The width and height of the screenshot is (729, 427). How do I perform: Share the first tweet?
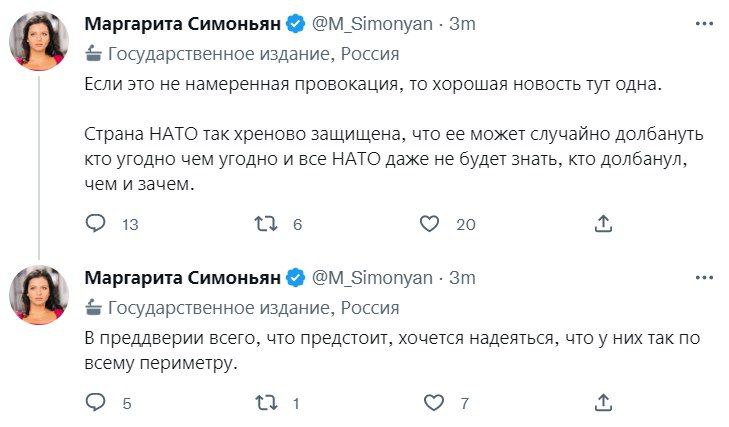pos(603,224)
